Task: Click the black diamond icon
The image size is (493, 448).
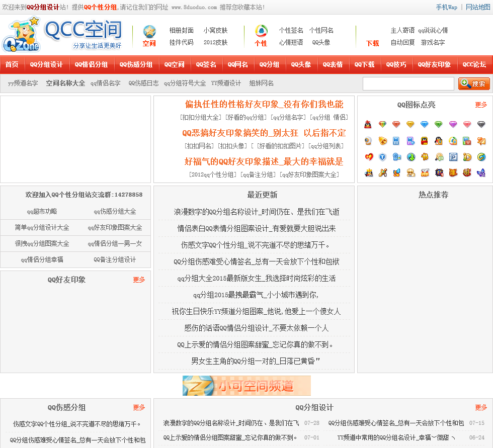Action: 481,124
